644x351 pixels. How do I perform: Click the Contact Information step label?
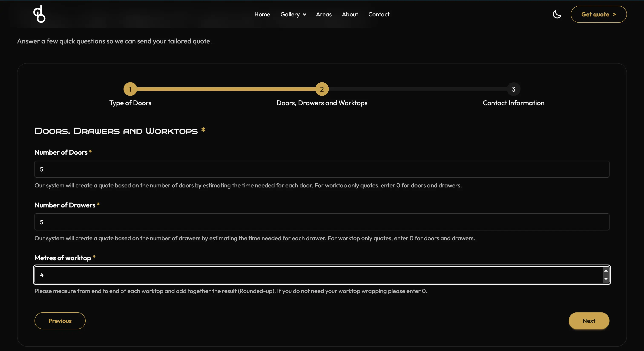[513, 103]
